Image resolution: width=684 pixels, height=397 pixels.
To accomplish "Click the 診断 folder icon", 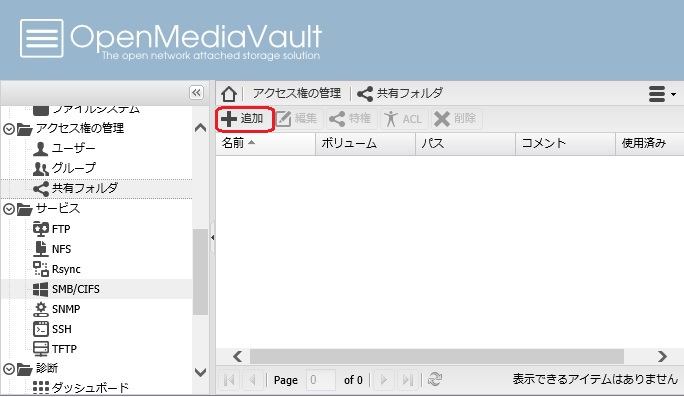I will (24, 370).
